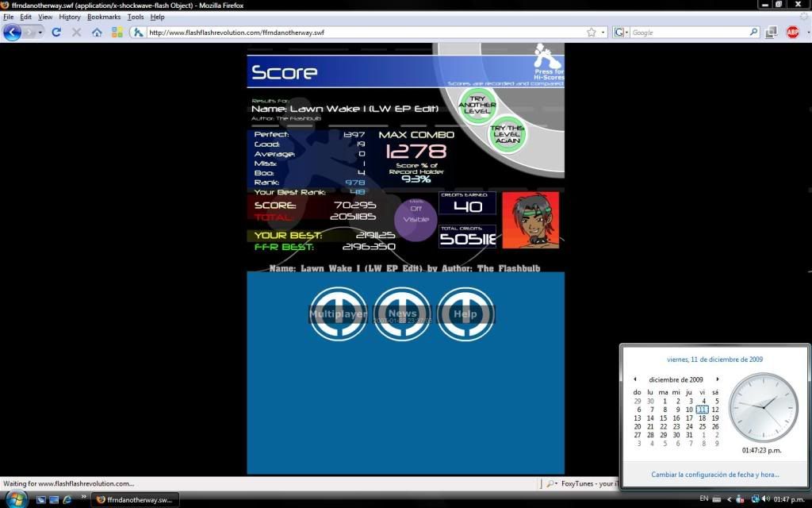Click the search magnifier icon in search box
This screenshot has height=508, width=812.
click(x=754, y=33)
